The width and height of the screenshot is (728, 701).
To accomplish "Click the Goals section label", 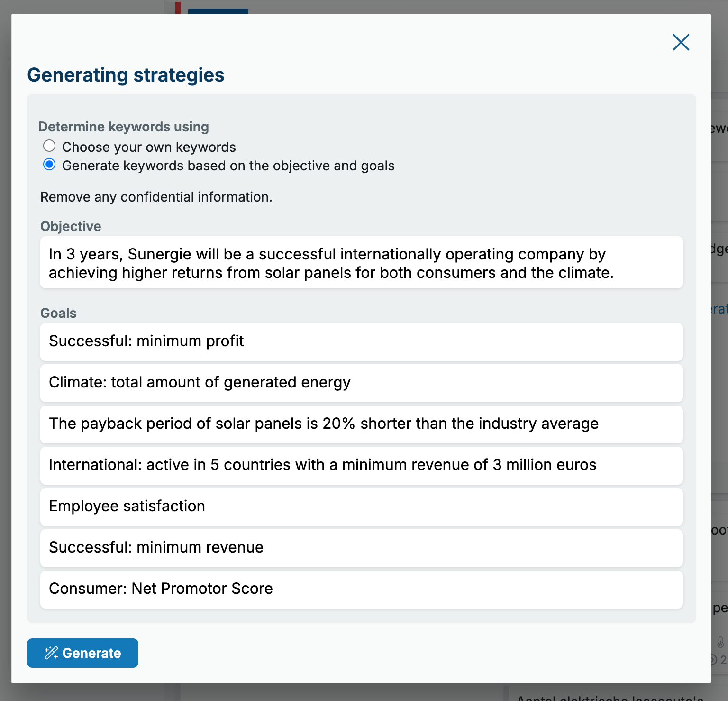I will point(58,313).
